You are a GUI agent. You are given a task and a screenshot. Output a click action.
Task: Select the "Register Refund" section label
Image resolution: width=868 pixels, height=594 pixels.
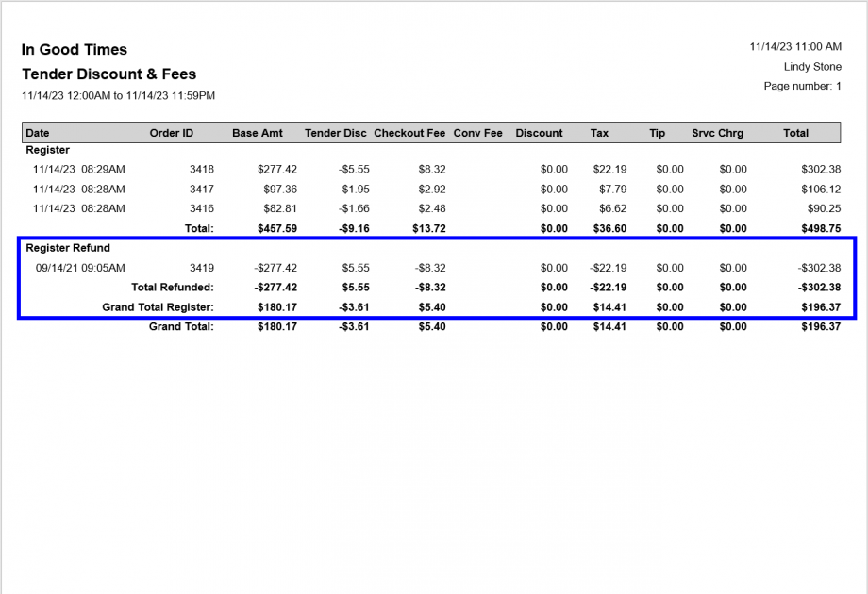(68, 248)
